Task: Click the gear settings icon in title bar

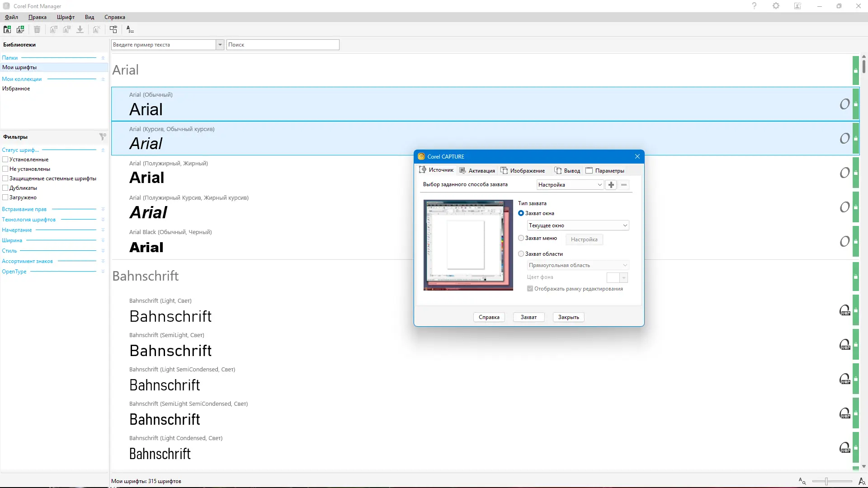Action: point(776,6)
